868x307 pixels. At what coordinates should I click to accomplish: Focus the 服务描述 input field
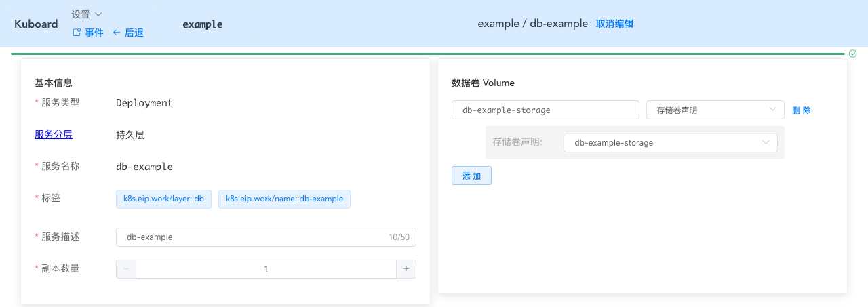pyautogui.click(x=266, y=237)
